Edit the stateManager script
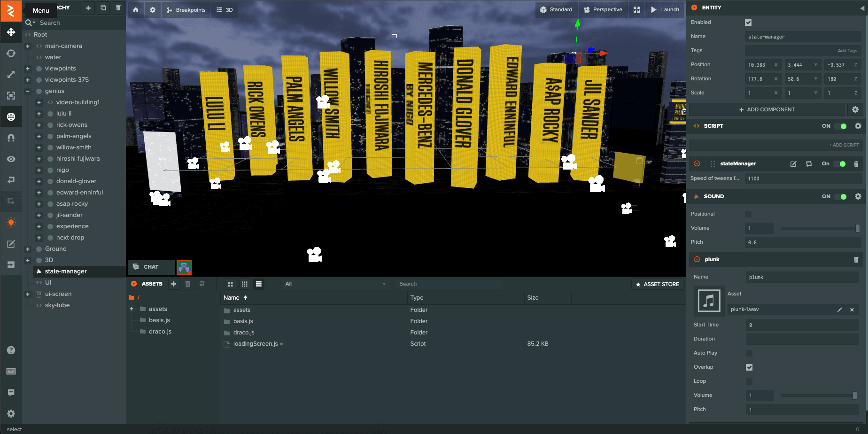This screenshot has width=868, height=434. tap(793, 164)
